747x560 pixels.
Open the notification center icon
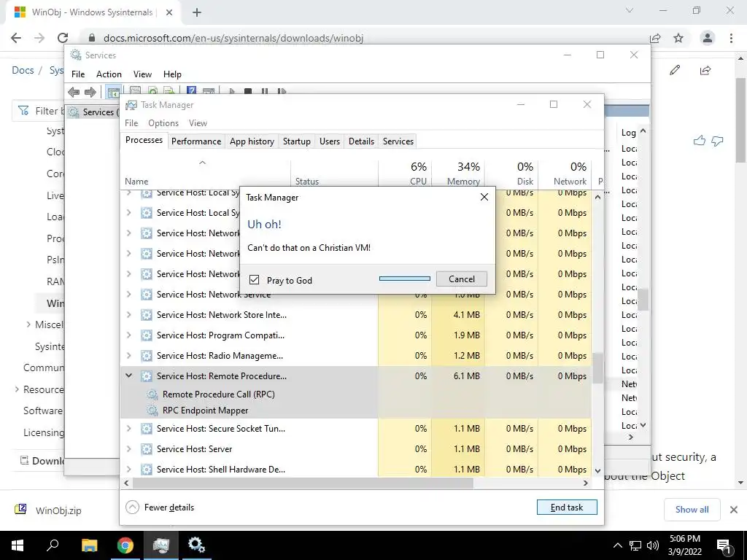click(x=724, y=545)
